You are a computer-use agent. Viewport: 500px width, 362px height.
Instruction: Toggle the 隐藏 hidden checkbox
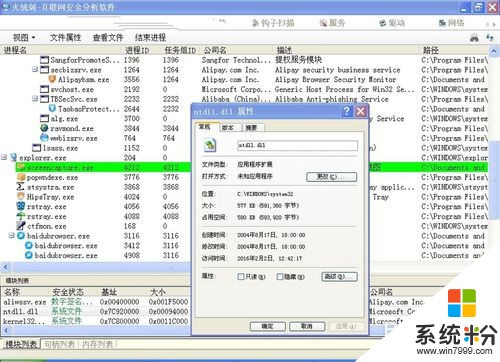point(280,277)
